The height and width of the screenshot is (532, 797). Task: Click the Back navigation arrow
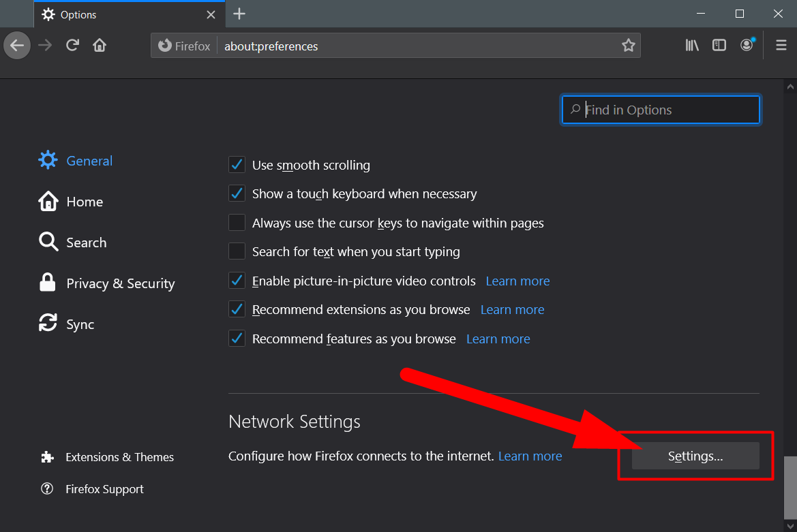pos(17,46)
